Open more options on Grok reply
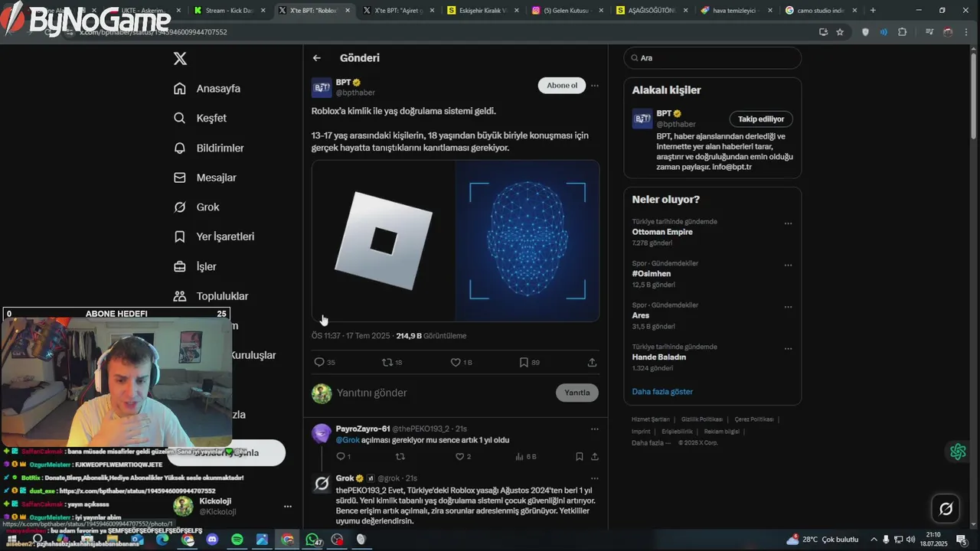The height and width of the screenshot is (551, 980). (x=595, y=478)
